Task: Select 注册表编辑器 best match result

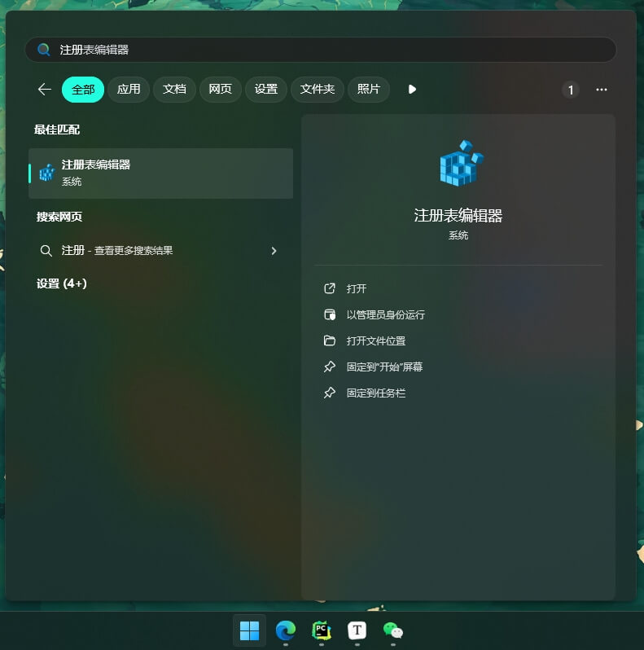Action: tap(160, 173)
